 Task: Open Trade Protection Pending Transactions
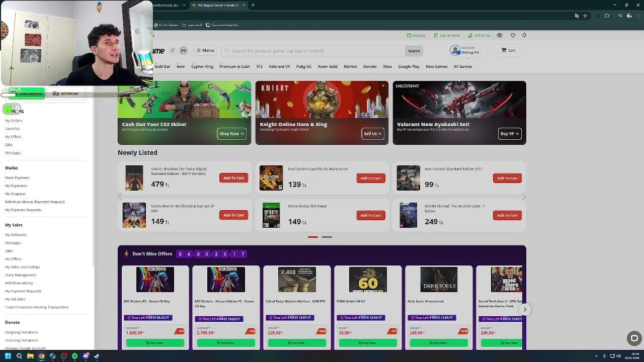point(37,307)
